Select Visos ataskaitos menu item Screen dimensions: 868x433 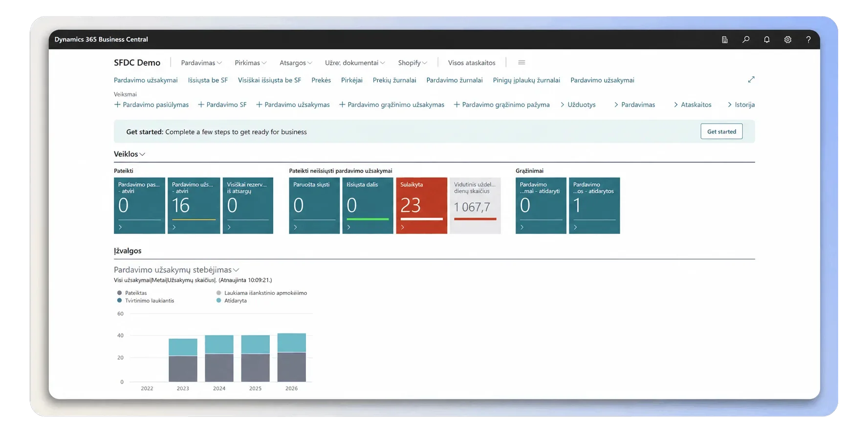point(472,63)
